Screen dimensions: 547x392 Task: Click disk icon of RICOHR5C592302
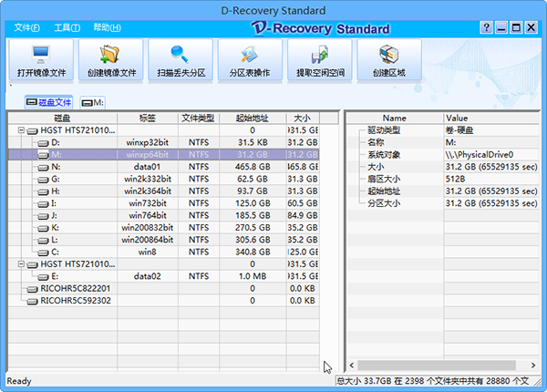33,302
